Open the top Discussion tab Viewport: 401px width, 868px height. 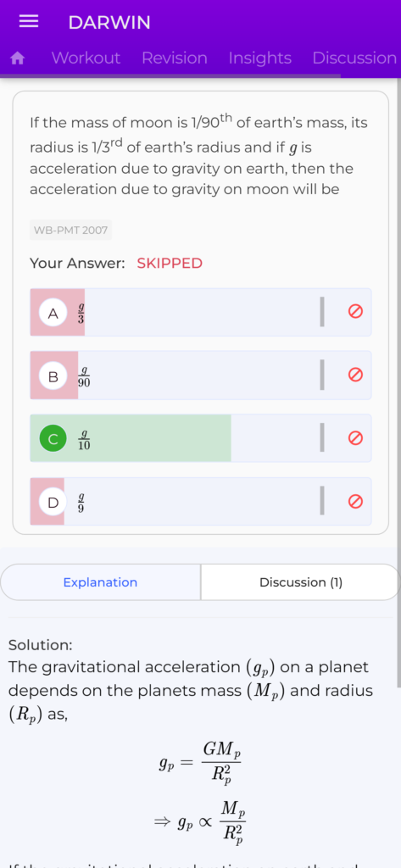pyautogui.click(x=354, y=58)
